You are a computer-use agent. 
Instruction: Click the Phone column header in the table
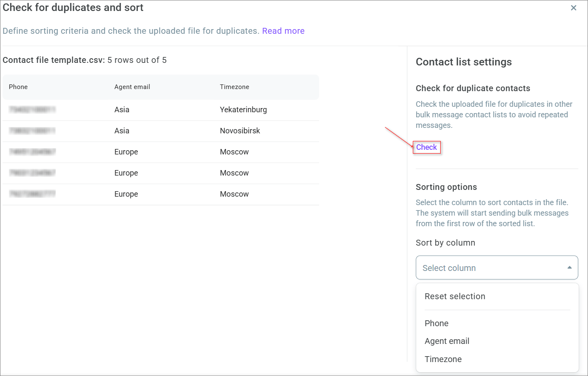18,87
